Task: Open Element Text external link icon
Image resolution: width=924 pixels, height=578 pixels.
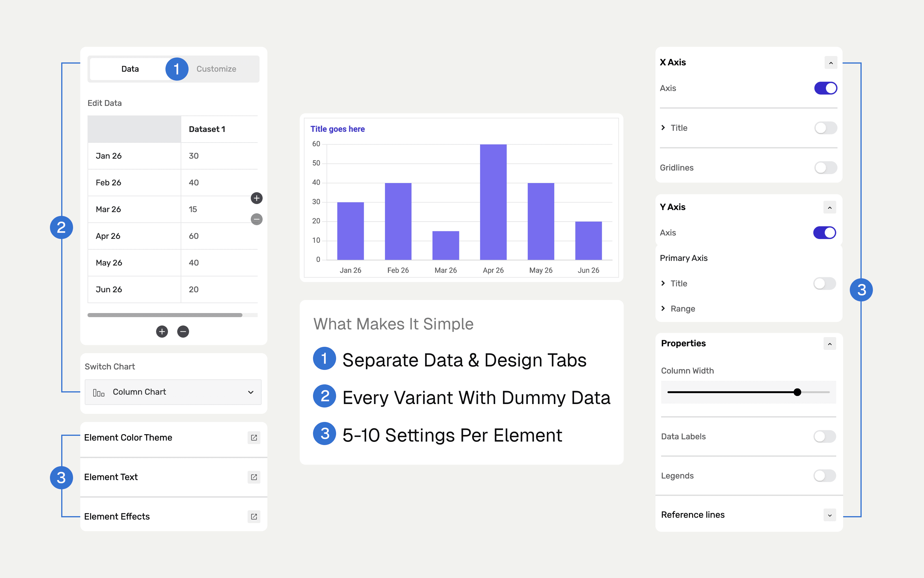Action: pyautogui.click(x=254, y=477)
